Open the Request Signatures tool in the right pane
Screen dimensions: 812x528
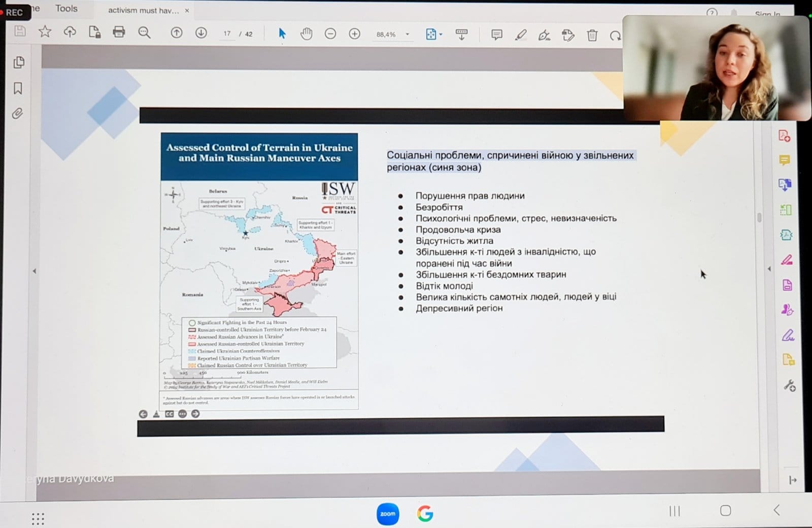(x=787, y=310)
